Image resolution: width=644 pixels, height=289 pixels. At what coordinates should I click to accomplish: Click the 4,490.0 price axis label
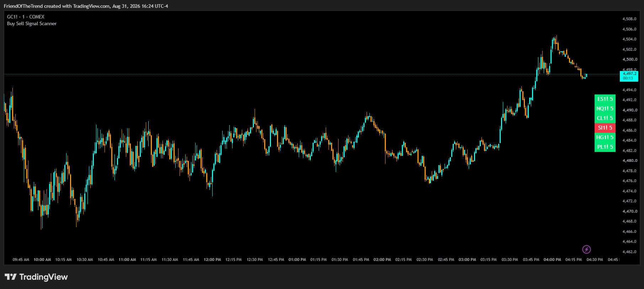click(629, 110)
